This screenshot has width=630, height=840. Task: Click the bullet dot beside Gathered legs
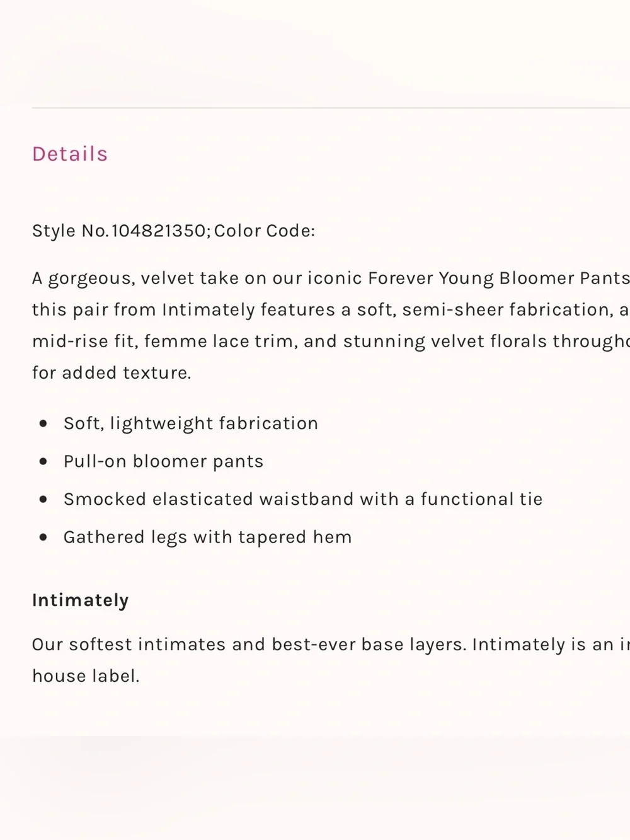(43, 537)
